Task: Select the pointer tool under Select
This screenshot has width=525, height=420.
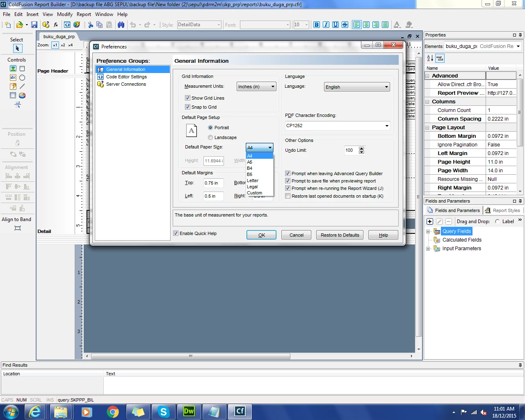Action: 17,48
